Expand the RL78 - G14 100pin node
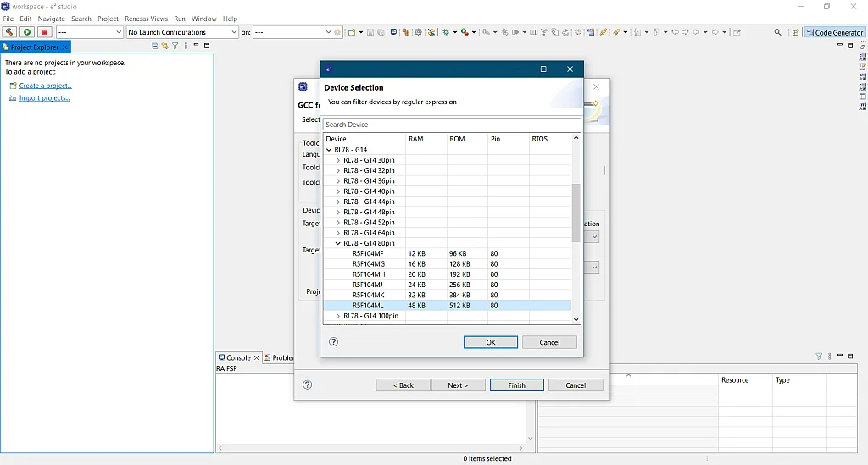Screen dimensions: 868x465 point(337,316)
